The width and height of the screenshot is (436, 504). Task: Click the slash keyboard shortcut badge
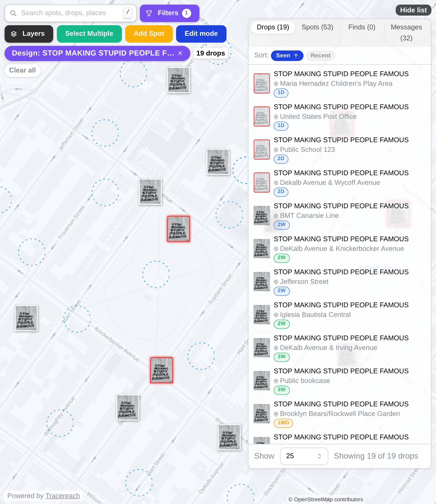pyautogui.click(x=128, y=13)
